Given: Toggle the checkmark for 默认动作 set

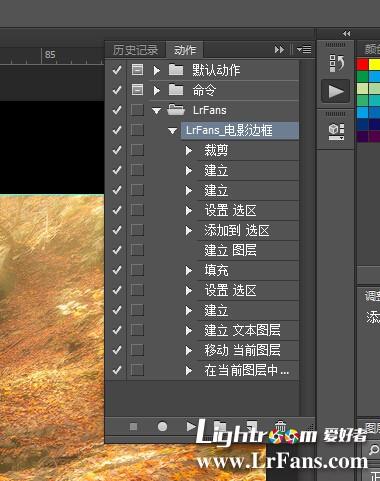Looking at the screenshot, I should pos(117,70).
